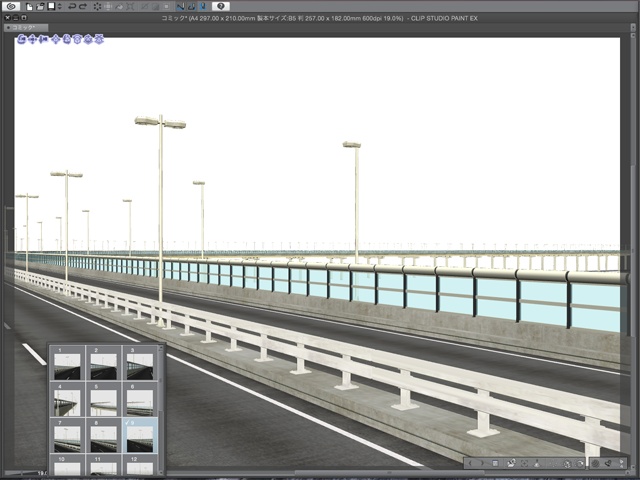The image size is (640, 480).
Task: Open object list icon in launcher
Action: coord(495,463)
